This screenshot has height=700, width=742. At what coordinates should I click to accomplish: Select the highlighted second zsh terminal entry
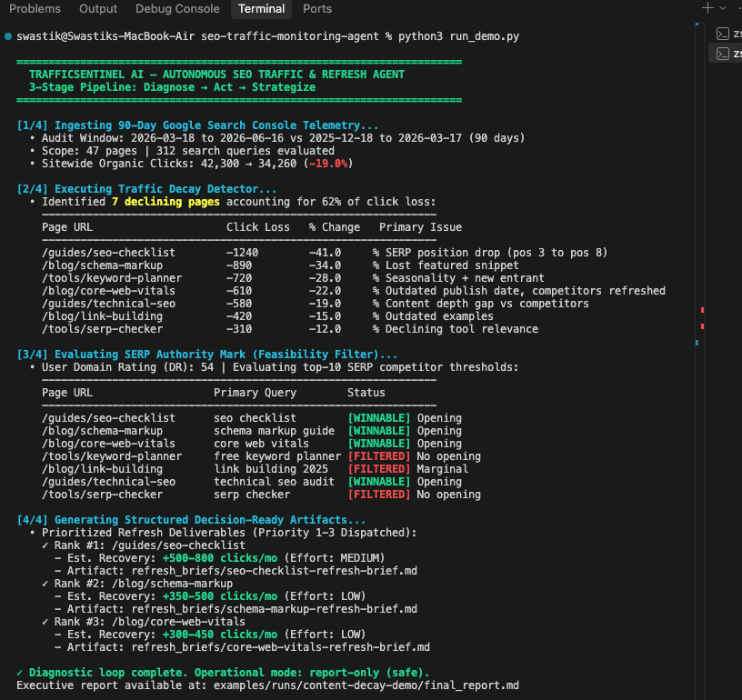pyautogui.click(x=726, y=53)
